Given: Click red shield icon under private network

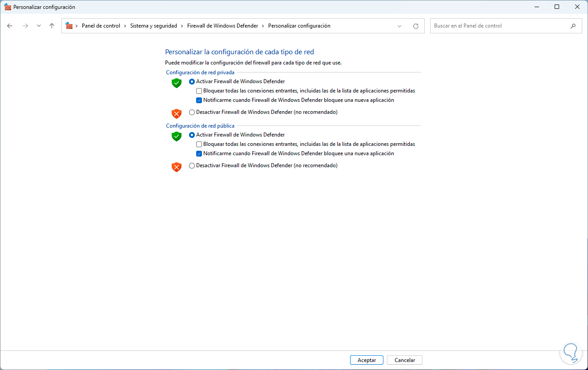Looking at the screenshot, I should coord(177,114).
